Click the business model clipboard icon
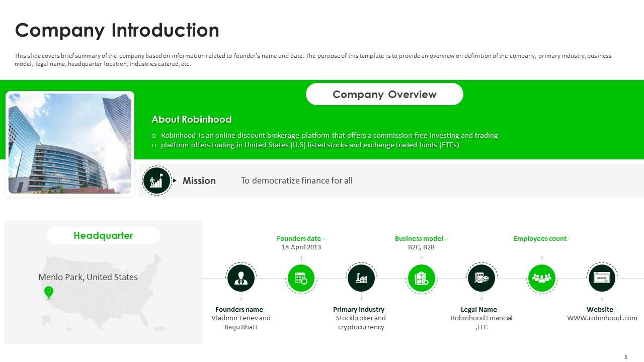This screenshot has height=362, width=644. click(422, 278)
